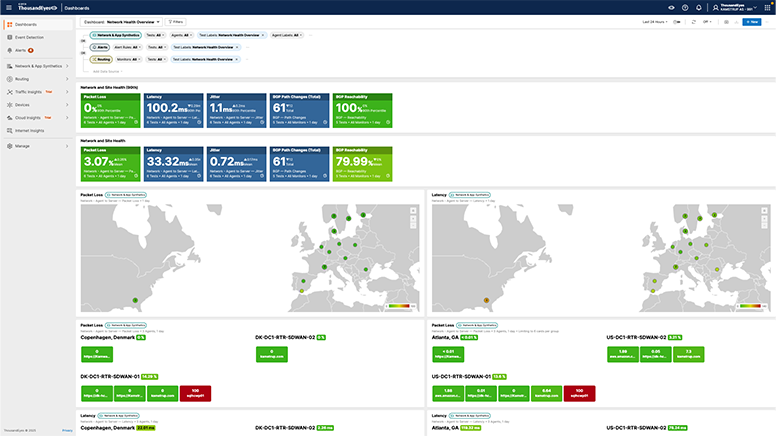Open Internet Insights in the sidebar
This screenshot has width=776, height=436.
[29, 130]
